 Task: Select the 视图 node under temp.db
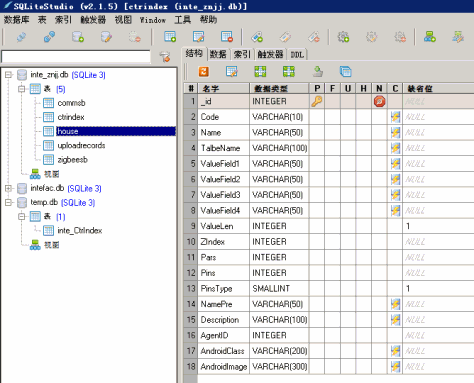pos(51,245)
